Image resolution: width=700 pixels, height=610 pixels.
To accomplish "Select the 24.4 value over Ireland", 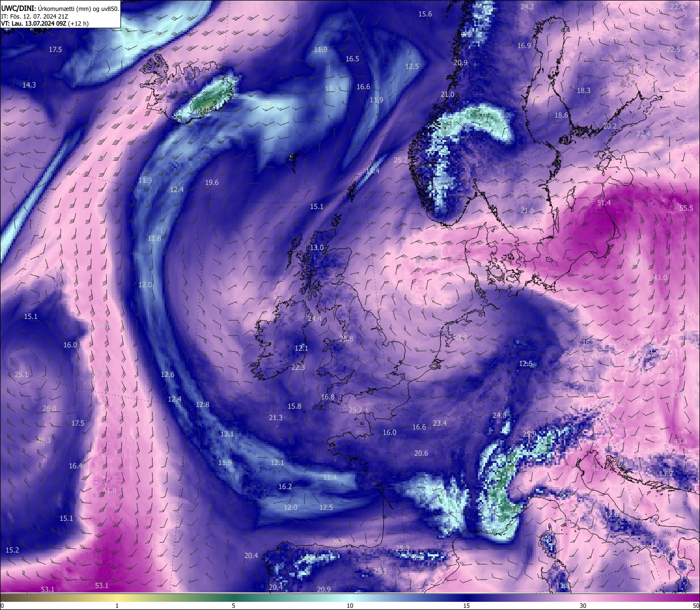I will click(315, 318).
